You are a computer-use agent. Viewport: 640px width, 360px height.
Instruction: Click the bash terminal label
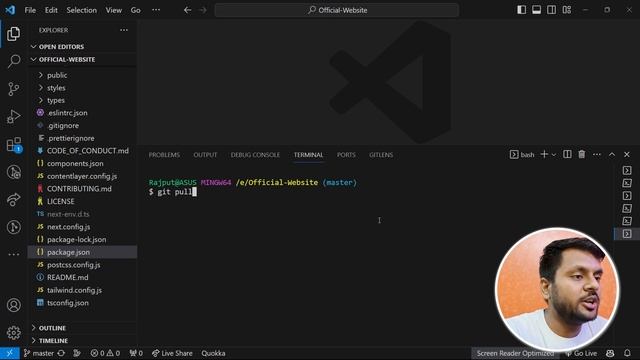coord(522,155)
